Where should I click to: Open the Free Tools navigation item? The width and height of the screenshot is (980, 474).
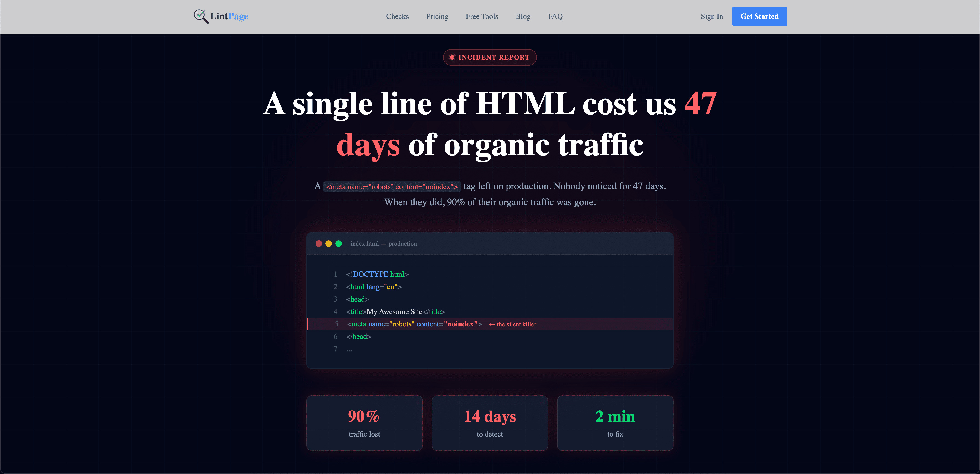click(x=482, y=16)
